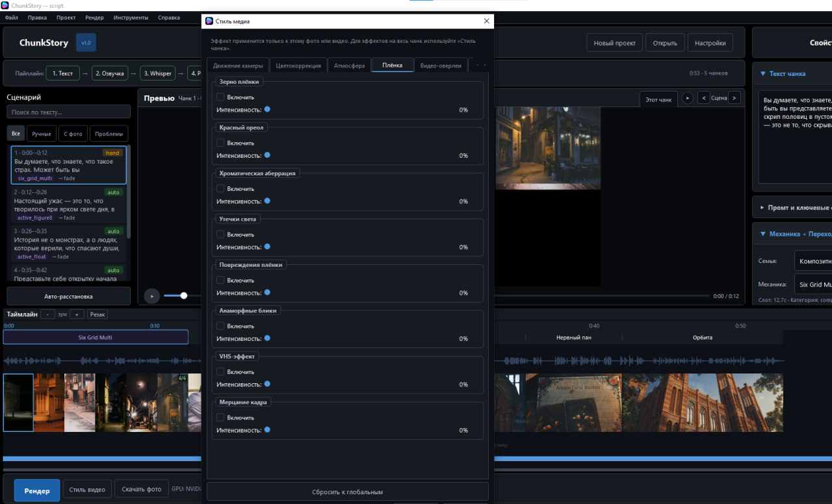
Task: Focus the Поиск по тексту field
Action: point(68,112)
